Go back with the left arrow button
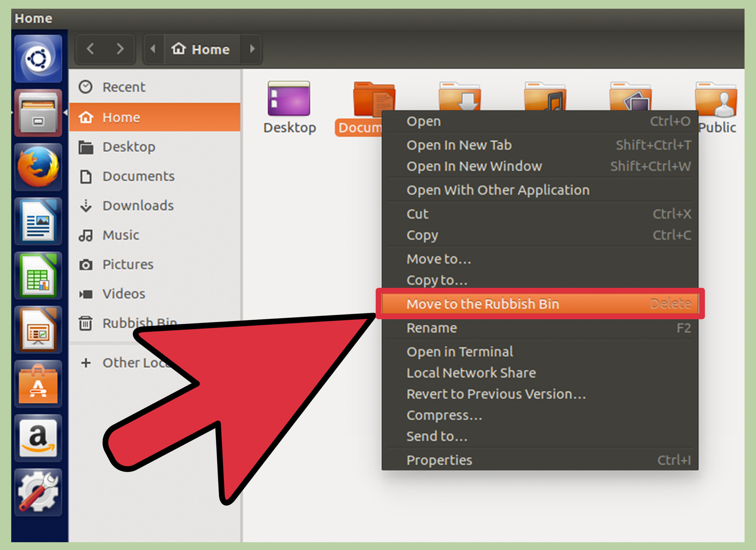The height and width of the screenshot is (550, 756). tap(90, 49)
